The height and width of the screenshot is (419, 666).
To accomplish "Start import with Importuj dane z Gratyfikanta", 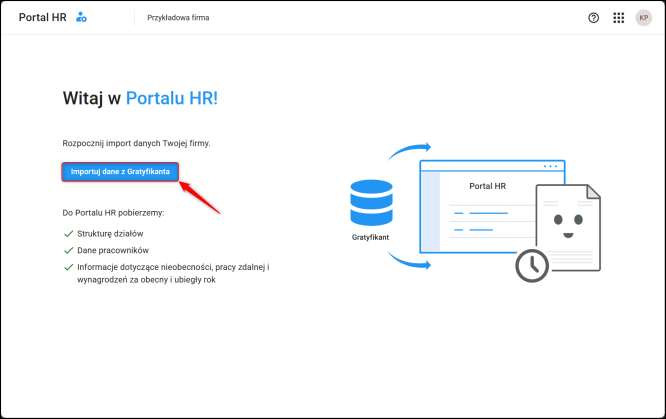I will click(120, 172).
